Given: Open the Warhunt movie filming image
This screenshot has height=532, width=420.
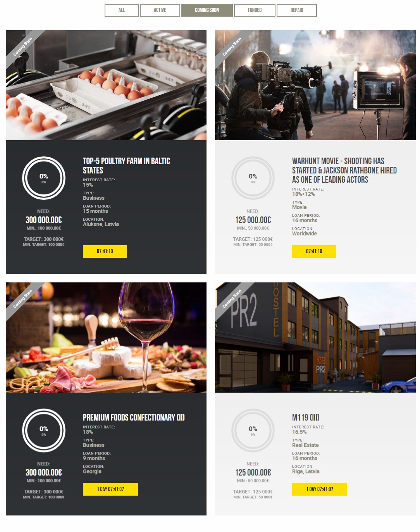Looking at the screenshot, I should pyautogui.click(x=315, y=85).
